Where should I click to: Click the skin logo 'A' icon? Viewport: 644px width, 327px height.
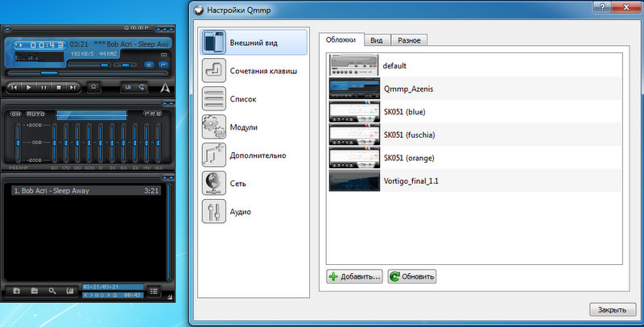pyautogui.click(x=165, y=88)
